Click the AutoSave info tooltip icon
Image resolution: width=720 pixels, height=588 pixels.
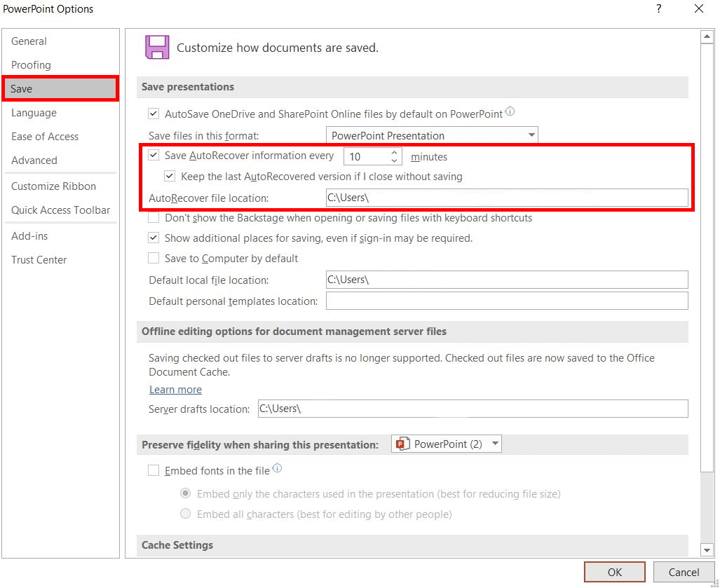pyautogui.click(x=511, y=110)
